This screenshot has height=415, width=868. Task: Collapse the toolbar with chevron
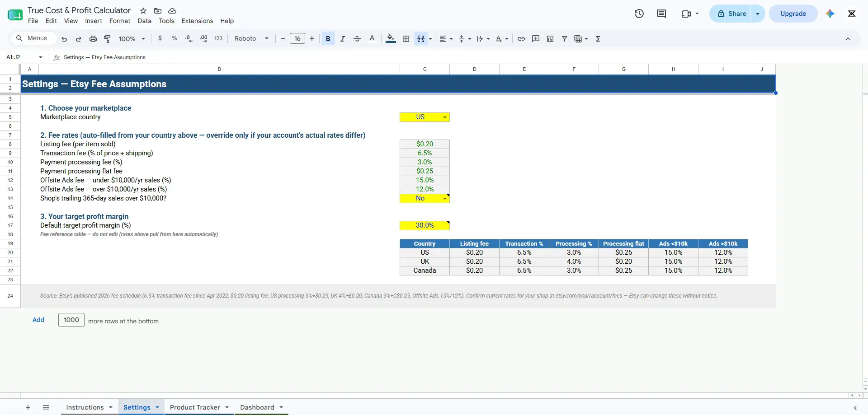coord(848,39)
